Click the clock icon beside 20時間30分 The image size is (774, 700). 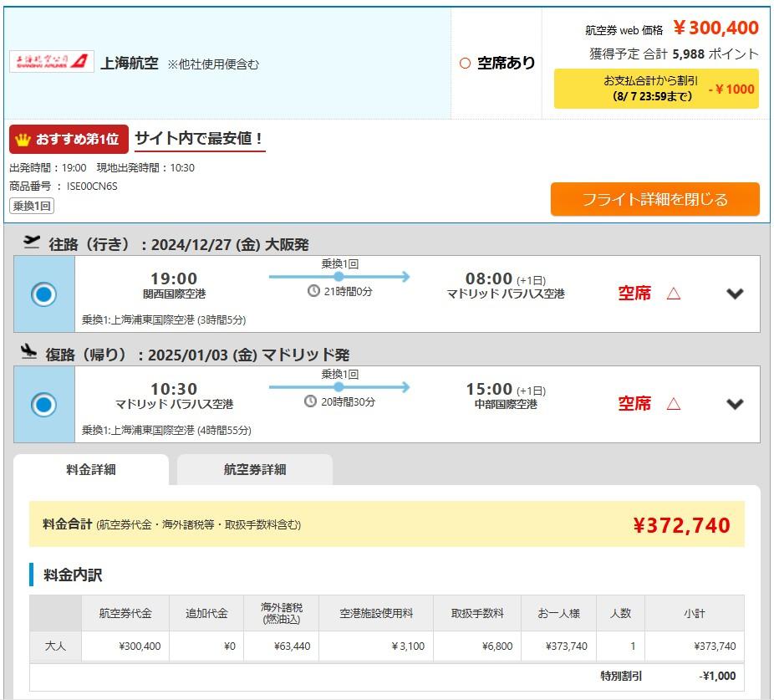pos(311,401)
